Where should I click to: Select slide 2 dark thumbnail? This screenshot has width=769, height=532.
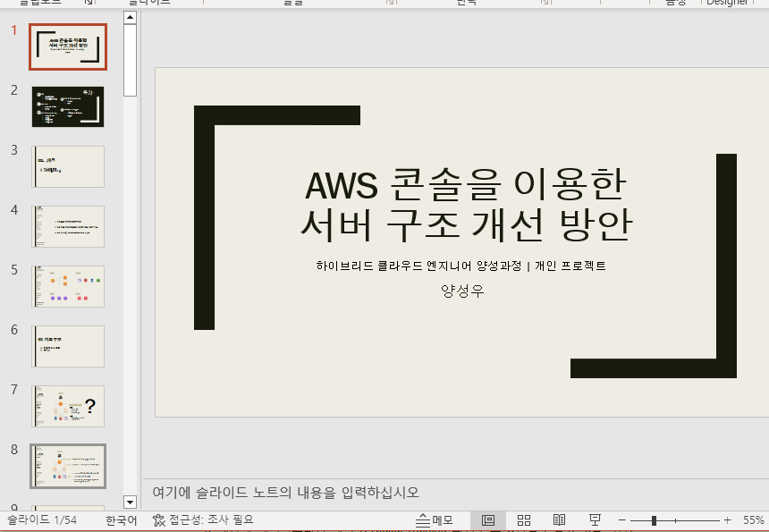pos(68,107)
